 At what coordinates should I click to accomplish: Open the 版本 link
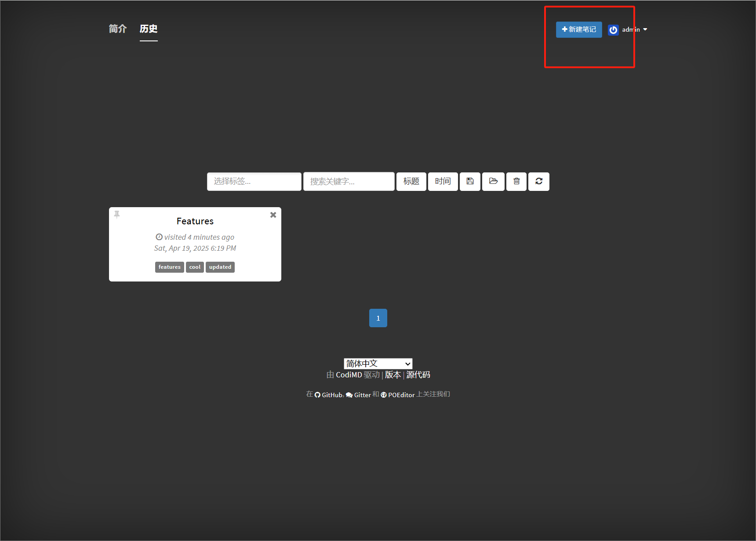393,375
